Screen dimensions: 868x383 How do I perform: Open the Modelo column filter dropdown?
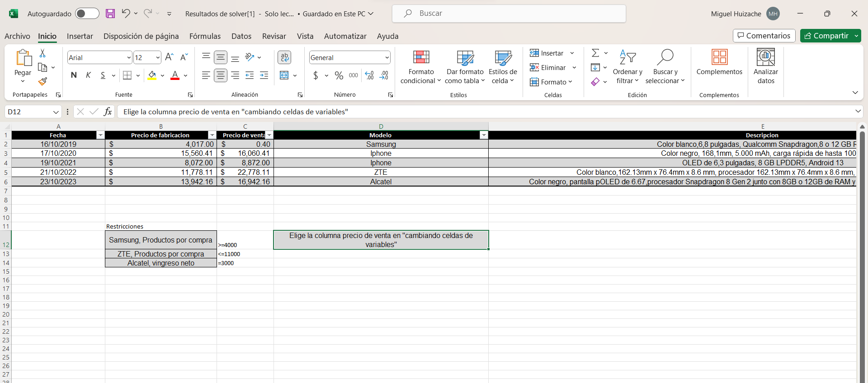pos(484,135)
